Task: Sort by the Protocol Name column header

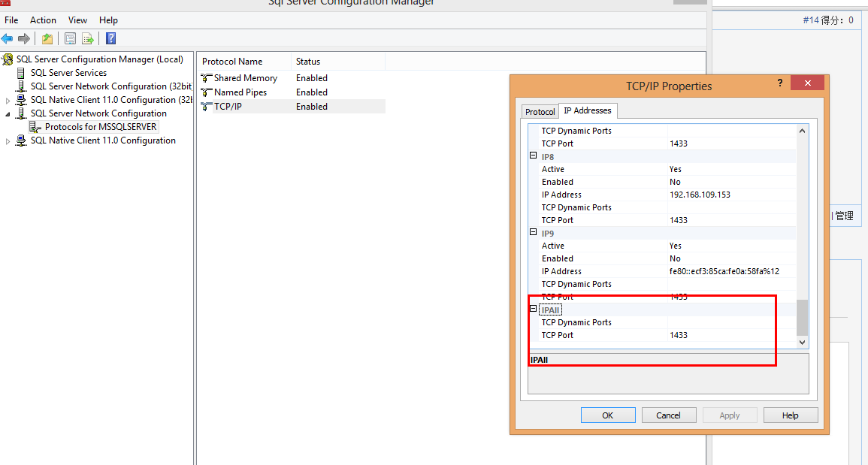Action: click(244, 62)
